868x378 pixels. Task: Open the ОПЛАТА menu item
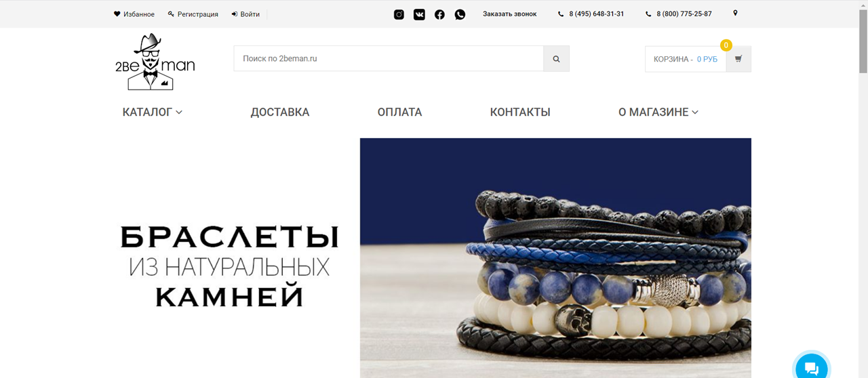[x=399, y=112]
